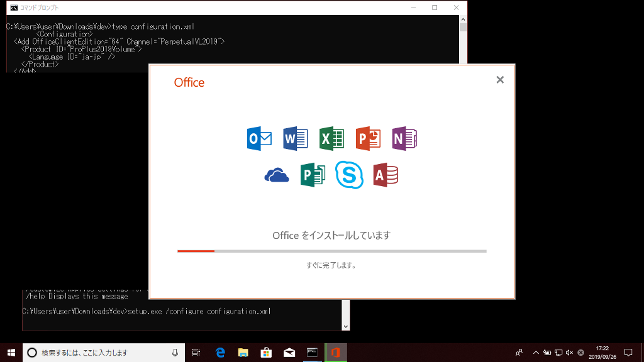Open the Action Center notifications
Screen dimensions: 644x362
tap(628, 353)
